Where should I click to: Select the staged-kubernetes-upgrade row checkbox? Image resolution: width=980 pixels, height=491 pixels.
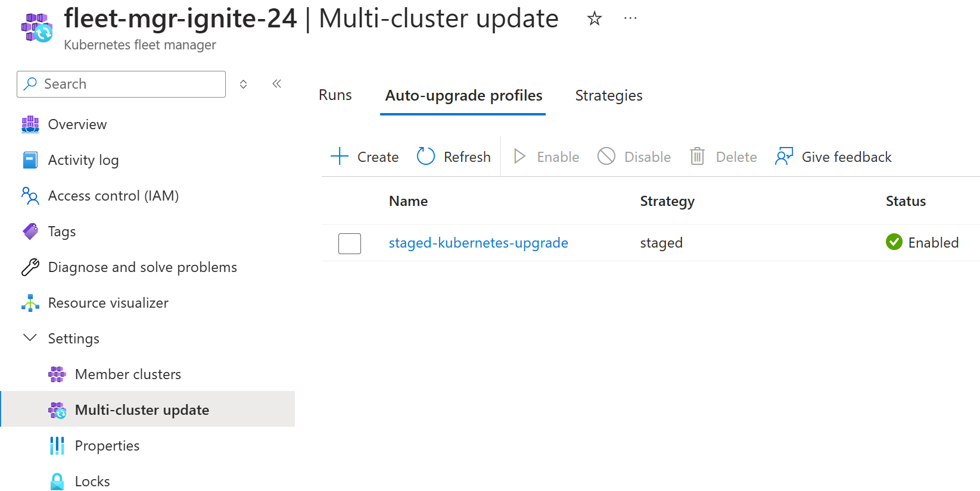click(x=350, y=243)
